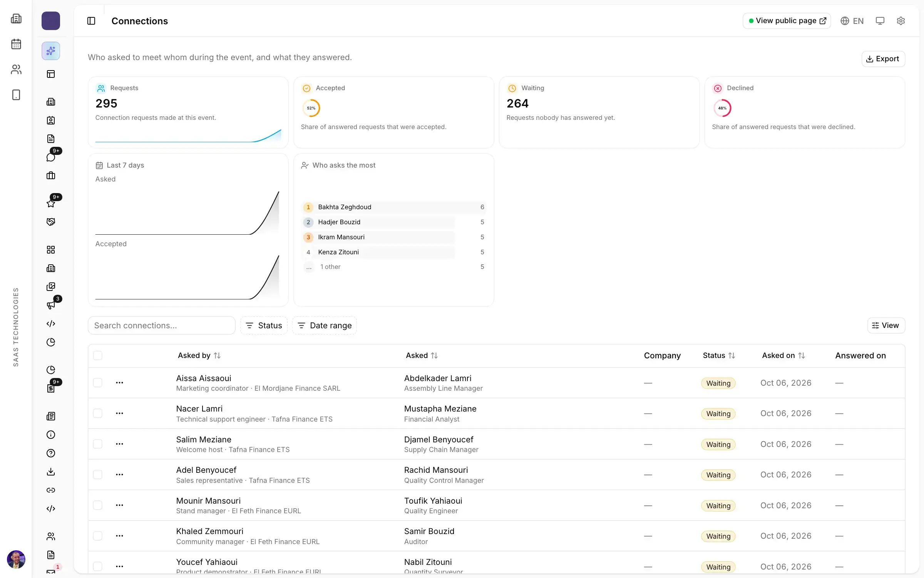Sort table by Asked column
Viewport: 924px width, 578px height.
tap(422, 355)
